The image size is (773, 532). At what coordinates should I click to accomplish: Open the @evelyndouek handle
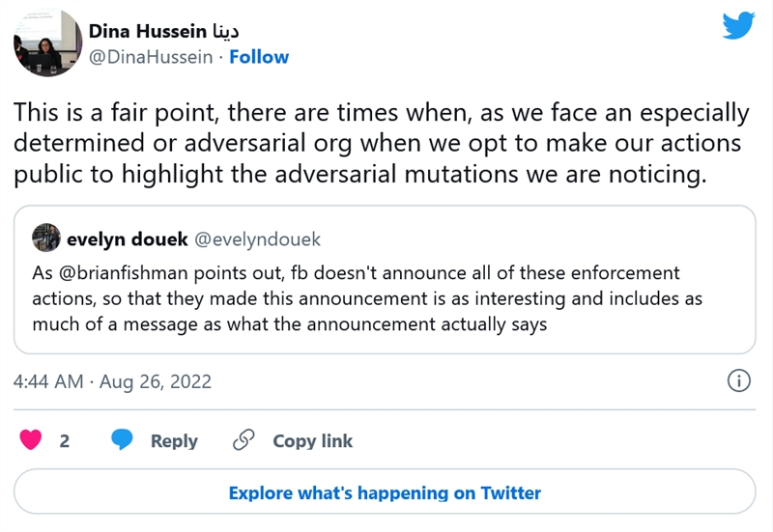[257, 239]
